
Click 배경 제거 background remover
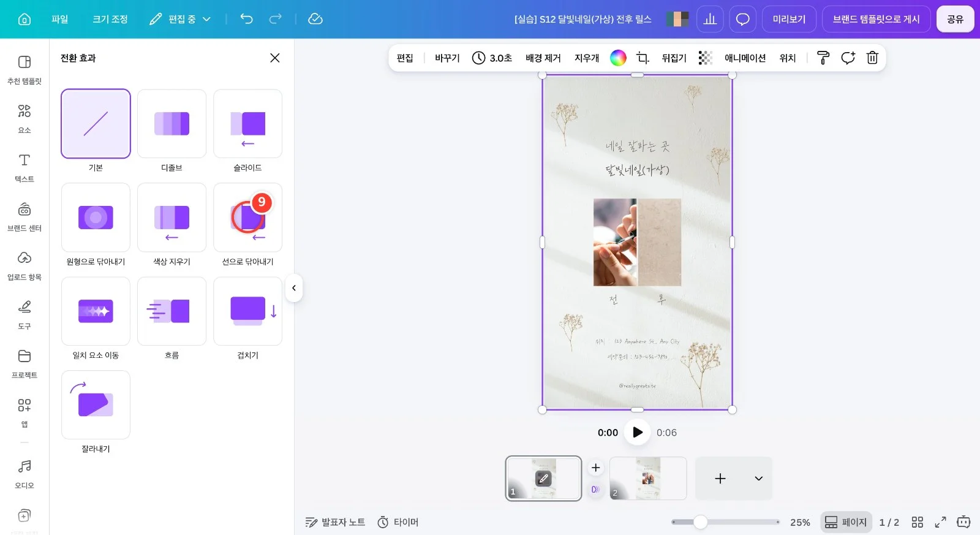pos(543,58)
